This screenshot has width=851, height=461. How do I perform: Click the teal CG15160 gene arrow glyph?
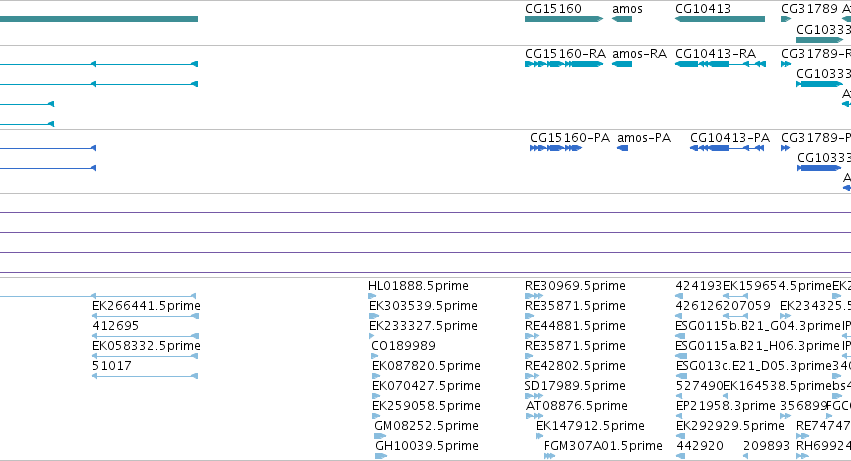[x=564, y=19]
